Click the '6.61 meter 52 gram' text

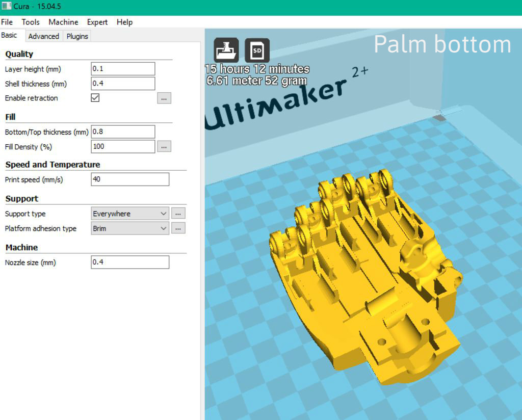click(256, 81)
